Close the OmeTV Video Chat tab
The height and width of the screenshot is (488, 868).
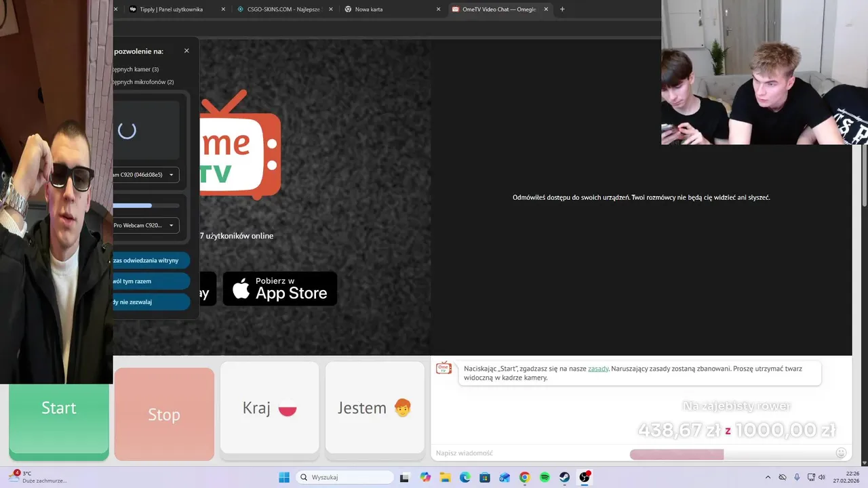click(546, 9)
